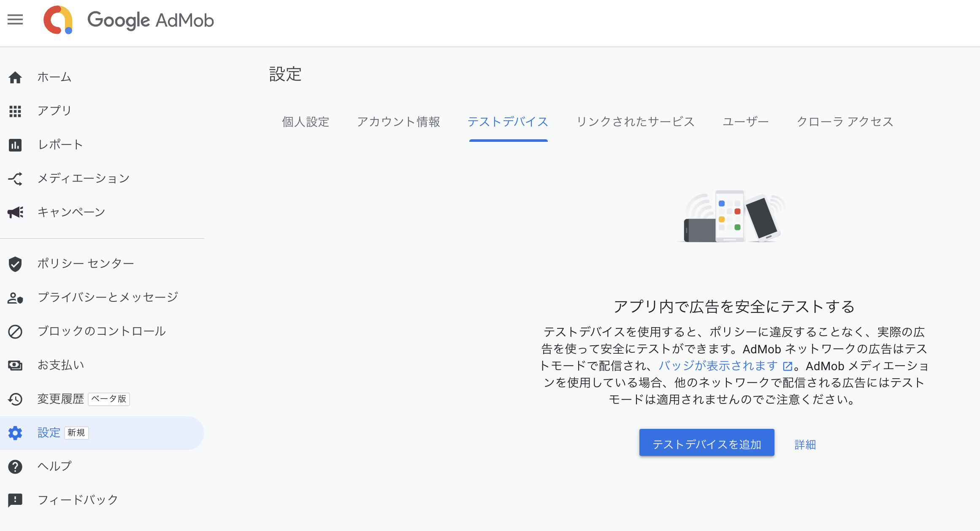Open お支払い payments menu item

tap(61, 365)
